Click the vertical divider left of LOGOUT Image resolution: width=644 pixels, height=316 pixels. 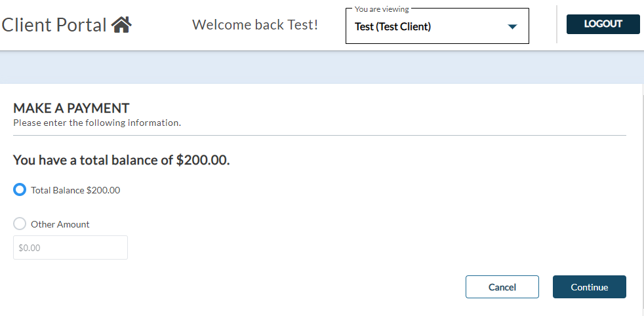point(557,25)
